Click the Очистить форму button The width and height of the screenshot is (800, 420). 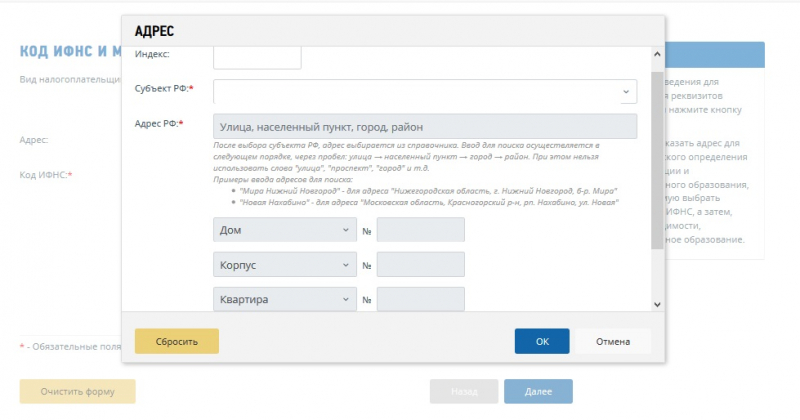pyautogui.click(x=77, y=391)
